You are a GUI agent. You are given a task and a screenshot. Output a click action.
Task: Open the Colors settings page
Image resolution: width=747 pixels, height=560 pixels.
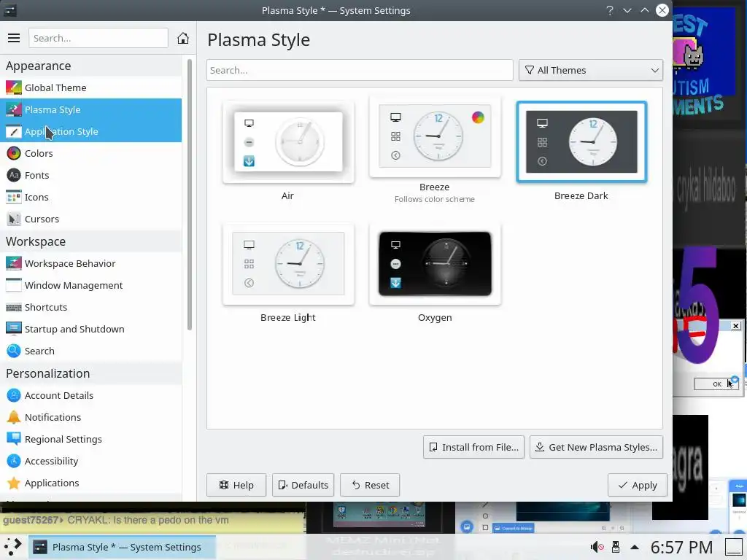pyautogui.click(x=90, y=153)
